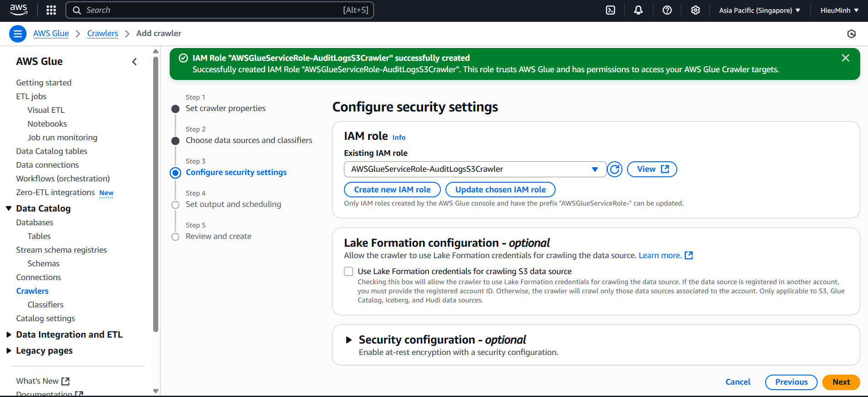Viewport: 868px width, 397px height.
Task: Collapse the Data Catalog section
Action: [9, 208]
